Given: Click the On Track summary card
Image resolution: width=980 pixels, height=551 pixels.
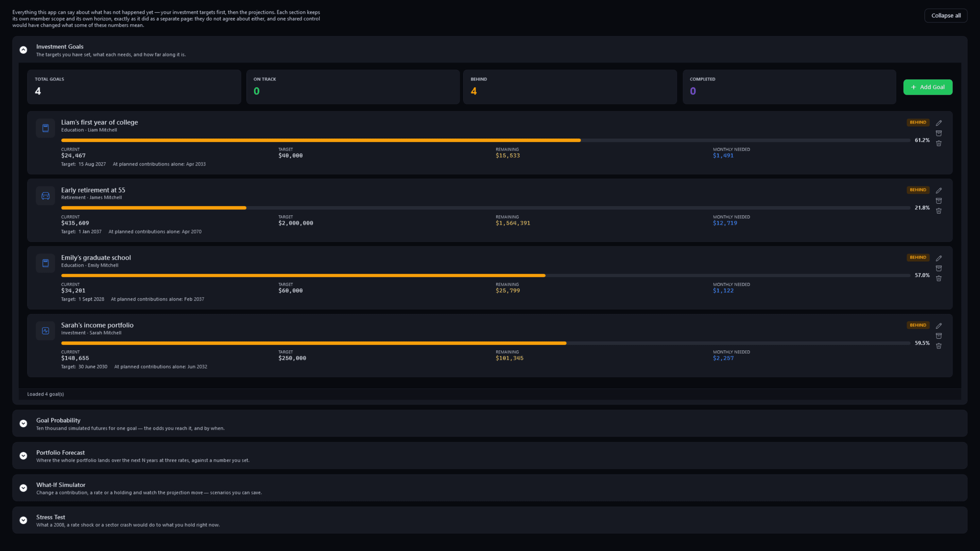Looking at the screenshot, I should pos(353,87).
